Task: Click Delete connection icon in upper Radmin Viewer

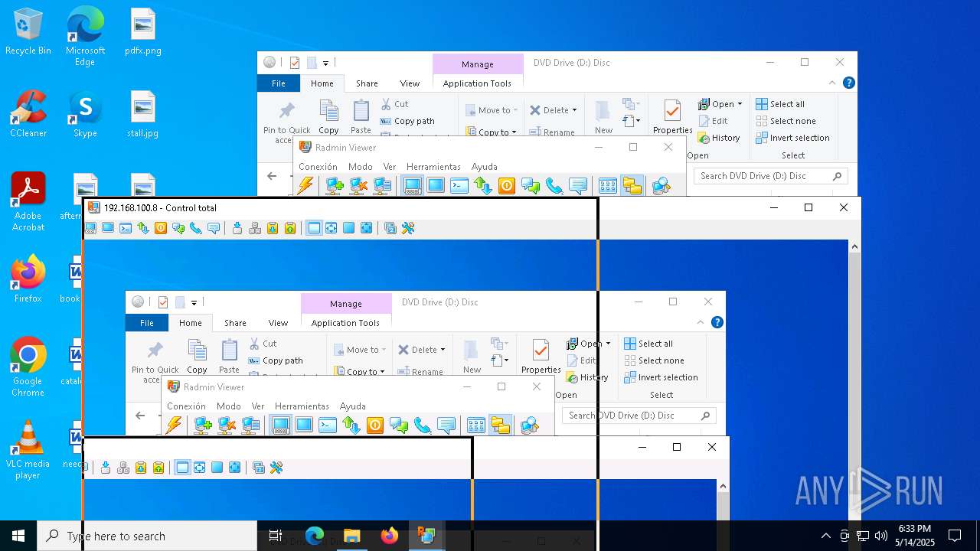Action: [x=358, y=185]
